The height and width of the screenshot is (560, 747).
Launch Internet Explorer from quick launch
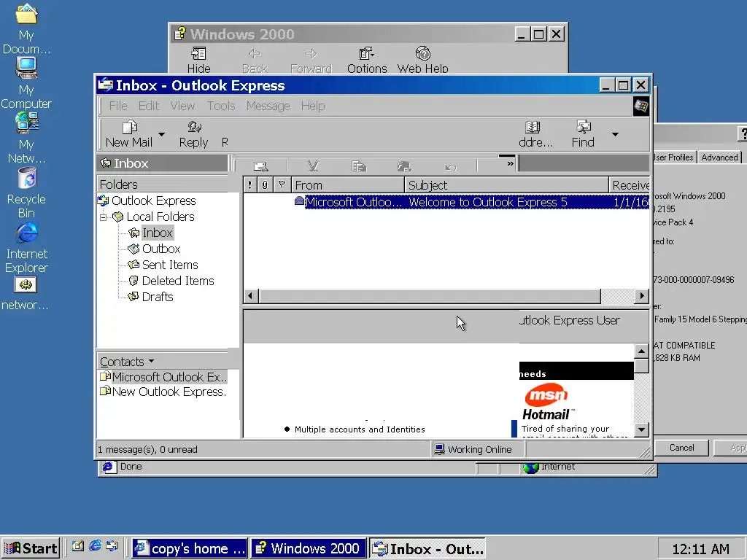(96, 546)
